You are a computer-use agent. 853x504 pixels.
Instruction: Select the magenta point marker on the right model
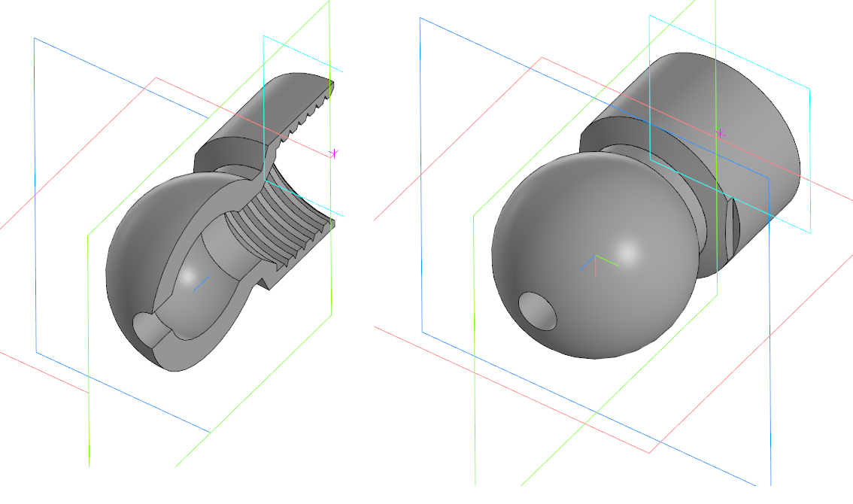721,133
